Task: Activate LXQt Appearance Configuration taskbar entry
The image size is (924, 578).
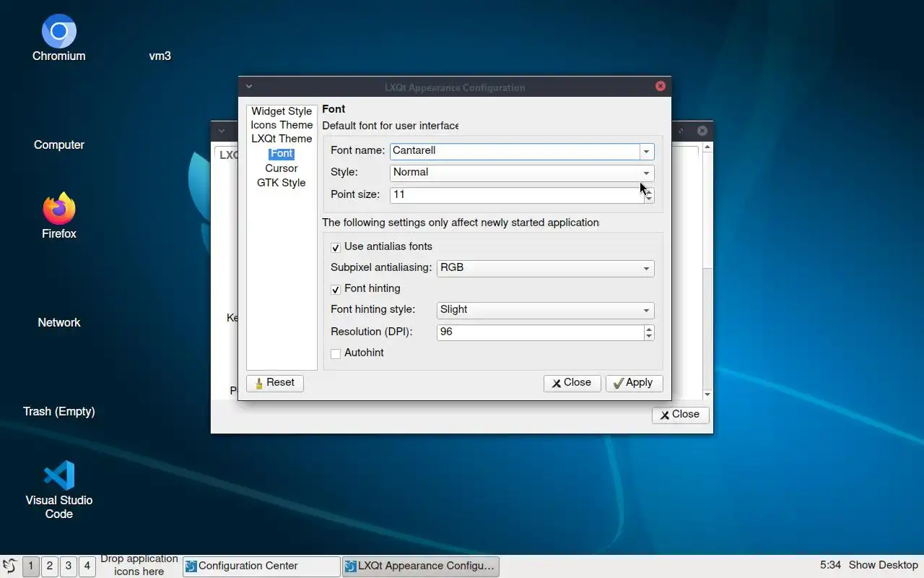Action: [x=420, y=566]
